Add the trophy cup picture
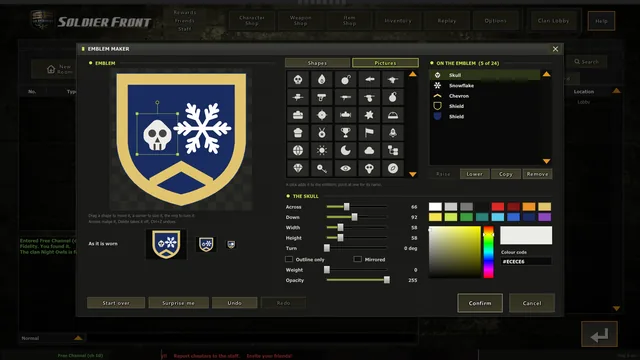Screen dimensions: 640x360 pyautogui.click(x=345, y=133)
